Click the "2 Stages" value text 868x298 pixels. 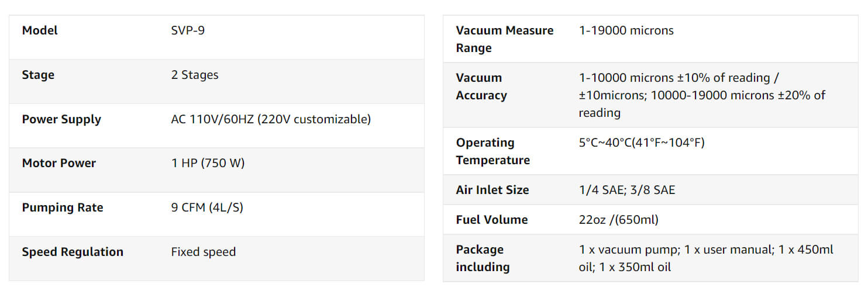[195, 75]
